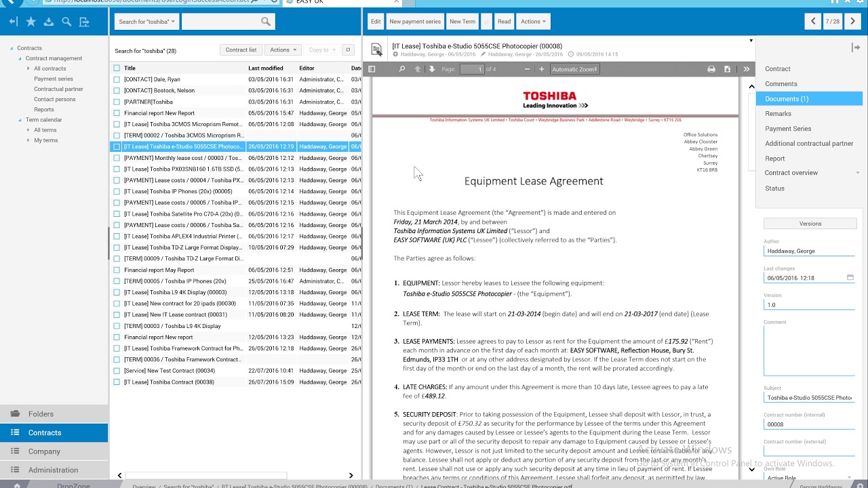
Task: Click the document icon beside contract title
Action: pyautogui.click(x=377, y=49)
